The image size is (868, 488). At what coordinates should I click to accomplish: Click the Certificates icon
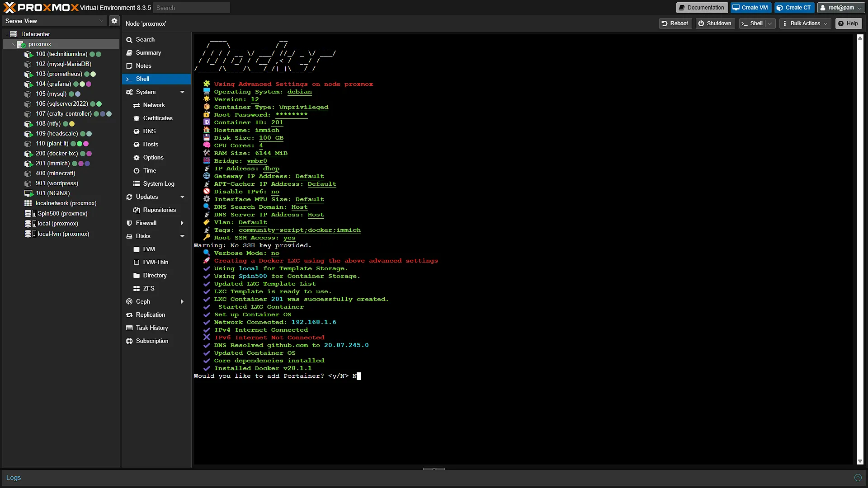(137, 118)
